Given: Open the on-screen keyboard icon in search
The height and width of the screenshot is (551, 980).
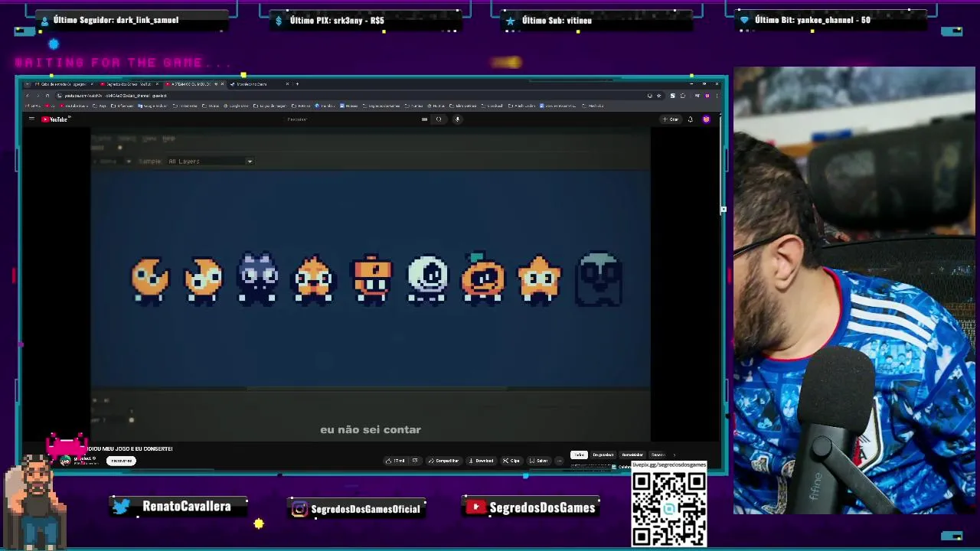Looking at the screenshot, I should point(424,119).
